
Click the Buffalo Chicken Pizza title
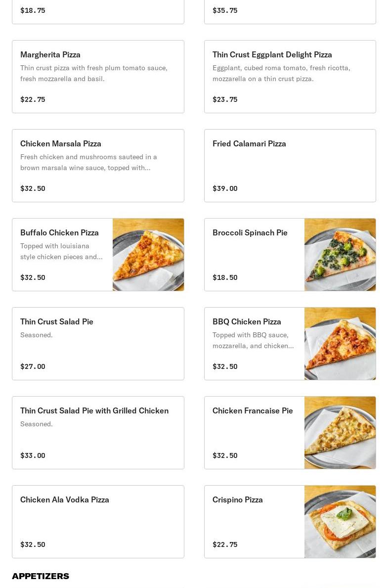(59, 232)
